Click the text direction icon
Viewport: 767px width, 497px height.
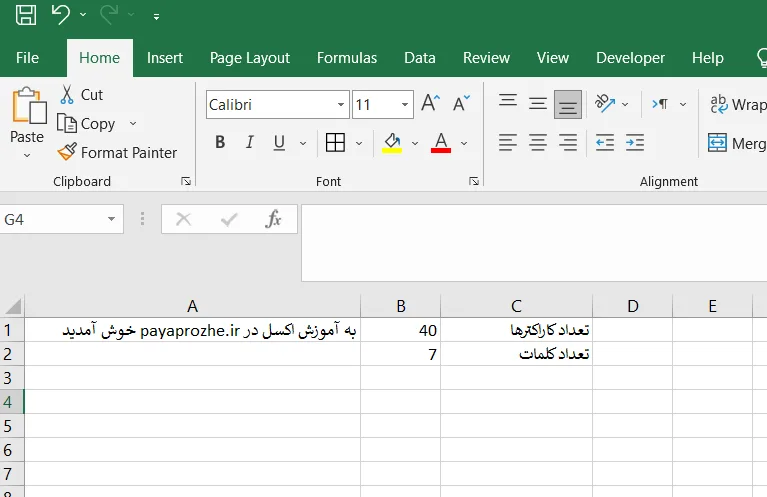pyautogui.click(x=660, y=104)
